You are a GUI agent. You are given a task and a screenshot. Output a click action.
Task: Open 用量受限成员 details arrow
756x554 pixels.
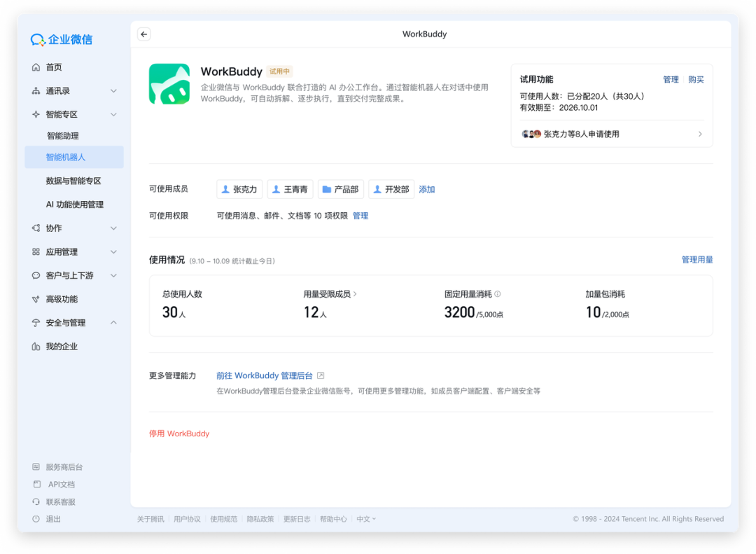coord(356,294)
